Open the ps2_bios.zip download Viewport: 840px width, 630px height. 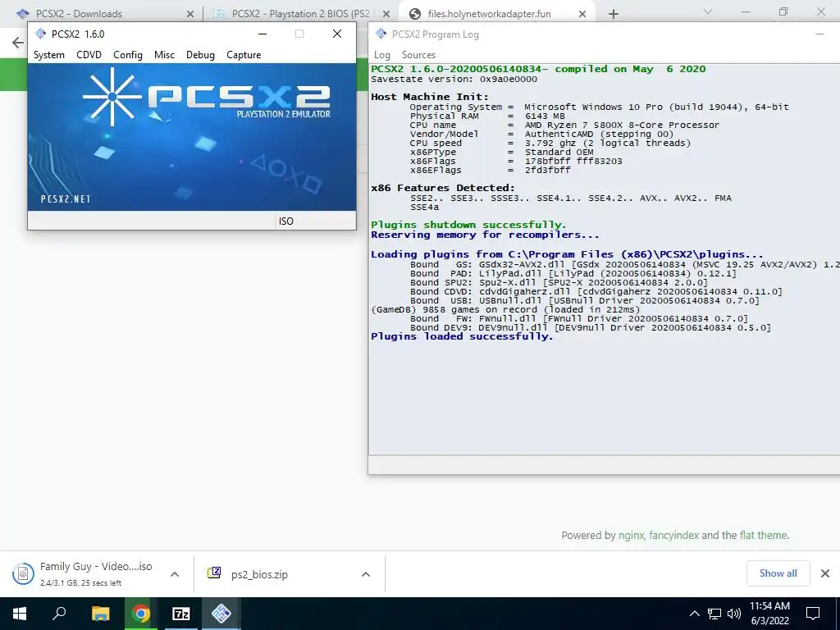259,574
